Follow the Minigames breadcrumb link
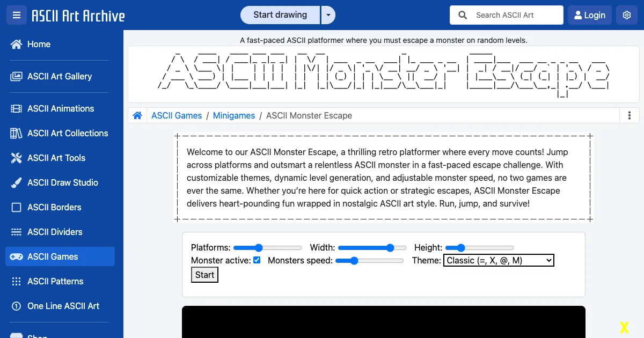Image resolution: width=644 pixels, height=338 pixels. (x=234, y=115)
